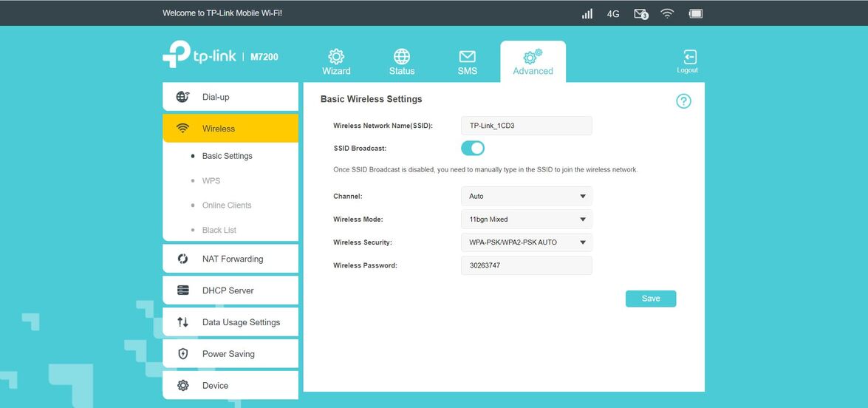Click the Wireless Password field

pos(526,265)
